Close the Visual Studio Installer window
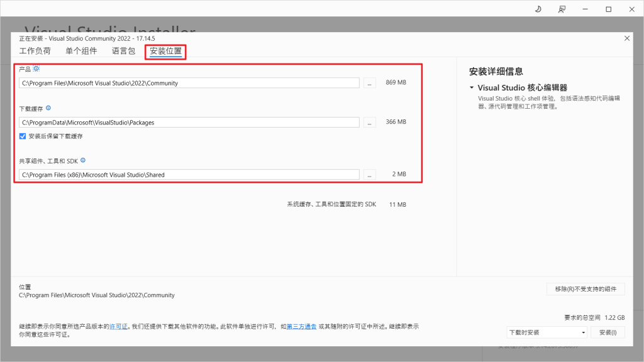Screen dimensions: 644x362 tap(631, 9)
